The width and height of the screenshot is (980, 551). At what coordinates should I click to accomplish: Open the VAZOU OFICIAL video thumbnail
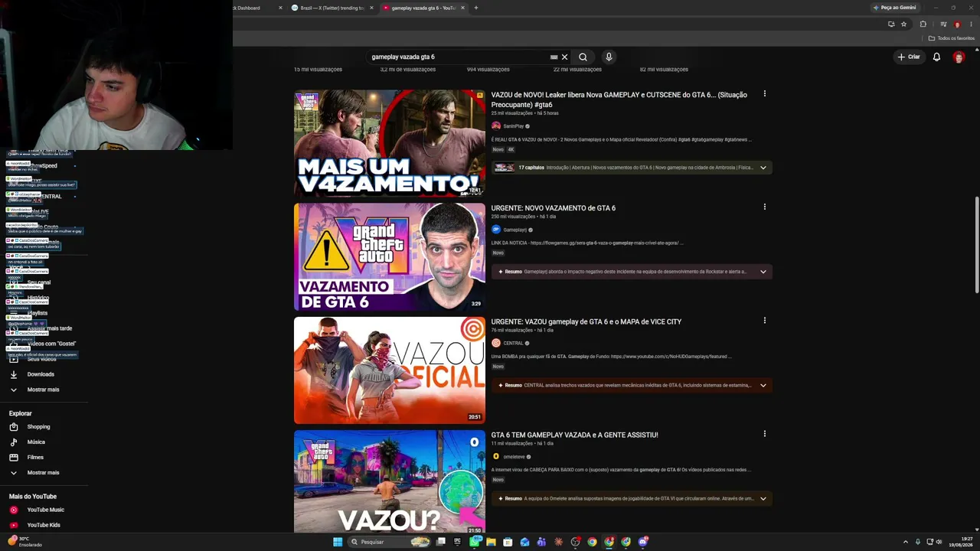(x=390, y=370)
